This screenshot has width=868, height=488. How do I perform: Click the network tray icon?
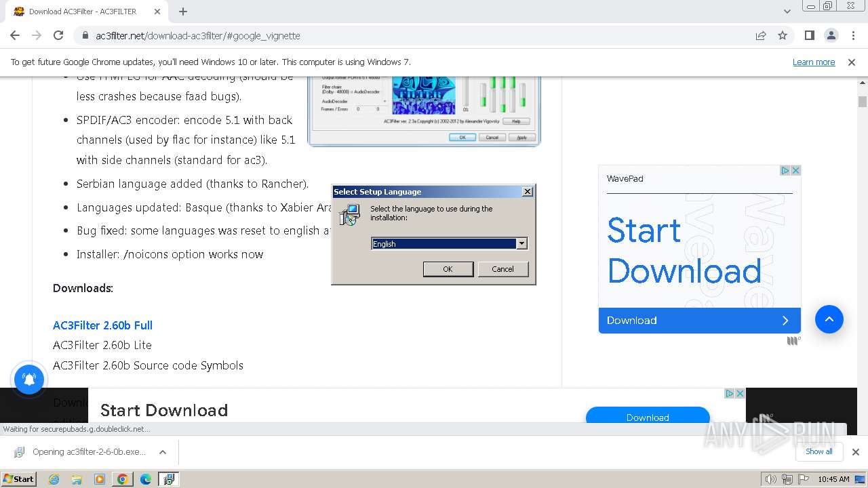coord(787,479)
